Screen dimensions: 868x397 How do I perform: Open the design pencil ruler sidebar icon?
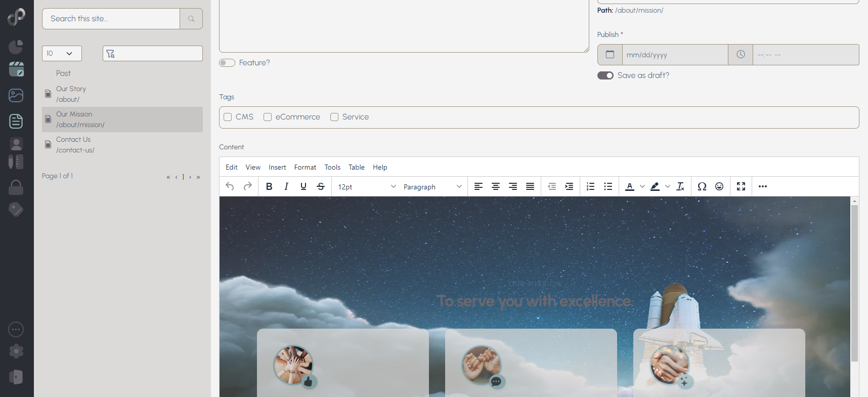point(16,162)
